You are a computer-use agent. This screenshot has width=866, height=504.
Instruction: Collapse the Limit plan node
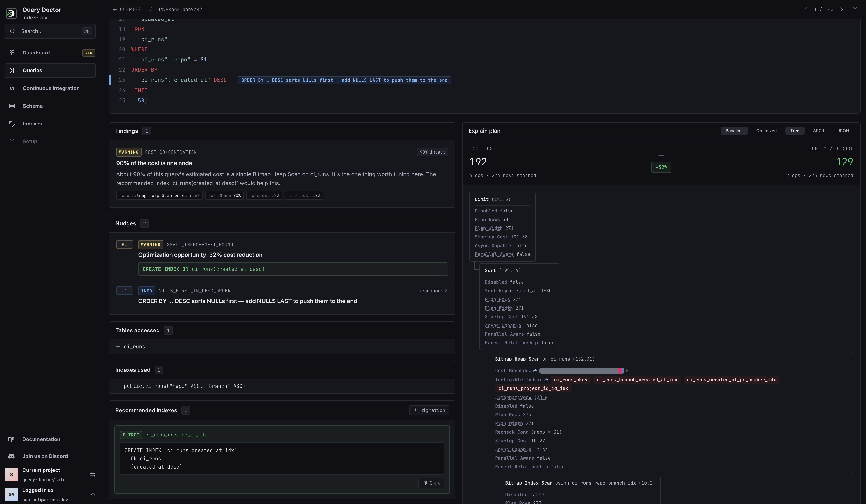point(492,199)
